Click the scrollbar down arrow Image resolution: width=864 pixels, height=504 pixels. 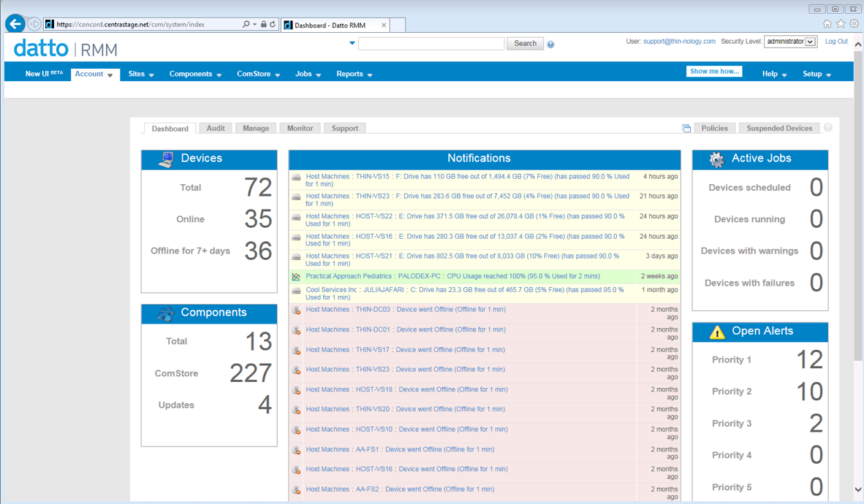click(858, 489)
